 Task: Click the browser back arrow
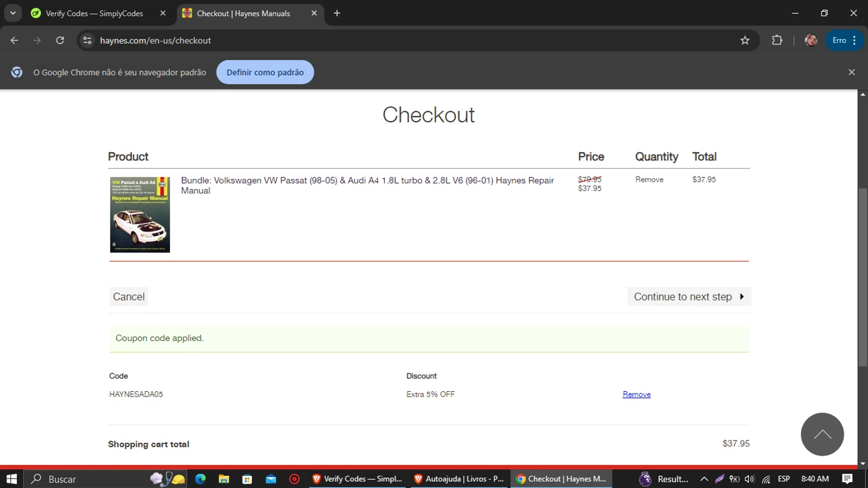[x=14, y=41]
